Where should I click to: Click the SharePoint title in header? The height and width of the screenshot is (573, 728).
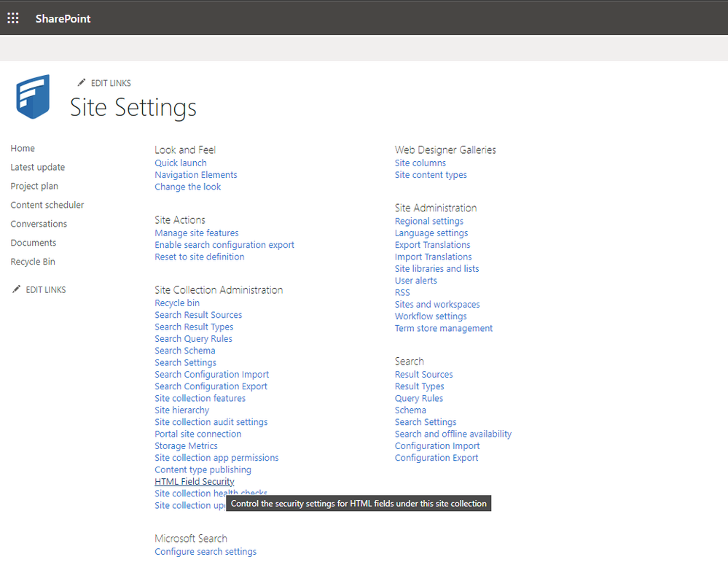tap(63, 18)
